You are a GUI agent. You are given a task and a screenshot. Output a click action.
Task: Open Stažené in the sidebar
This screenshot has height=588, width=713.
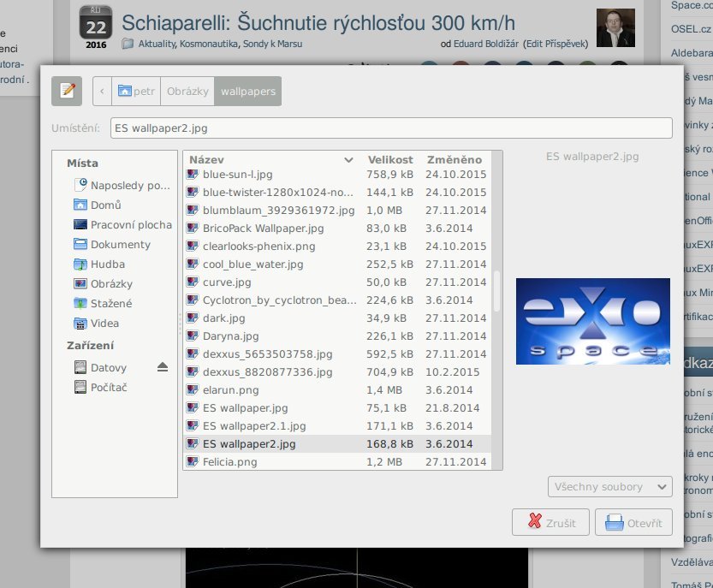tap(103, 303)
